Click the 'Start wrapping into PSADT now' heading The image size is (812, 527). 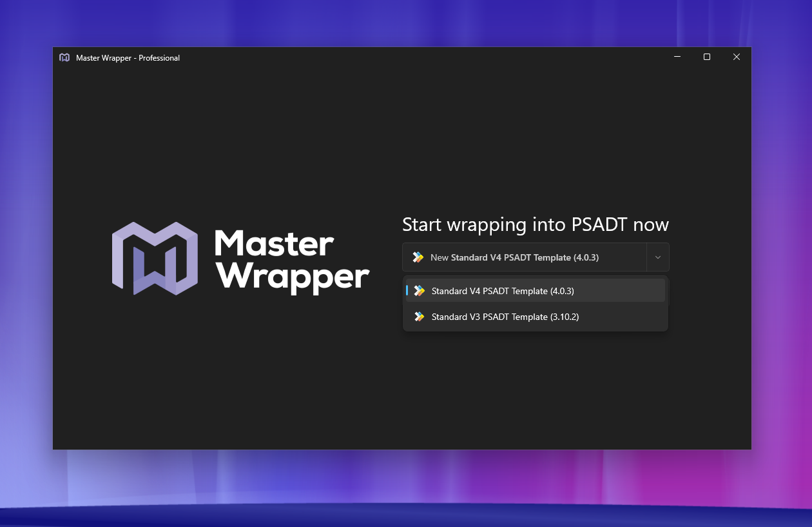coord(536,224)
